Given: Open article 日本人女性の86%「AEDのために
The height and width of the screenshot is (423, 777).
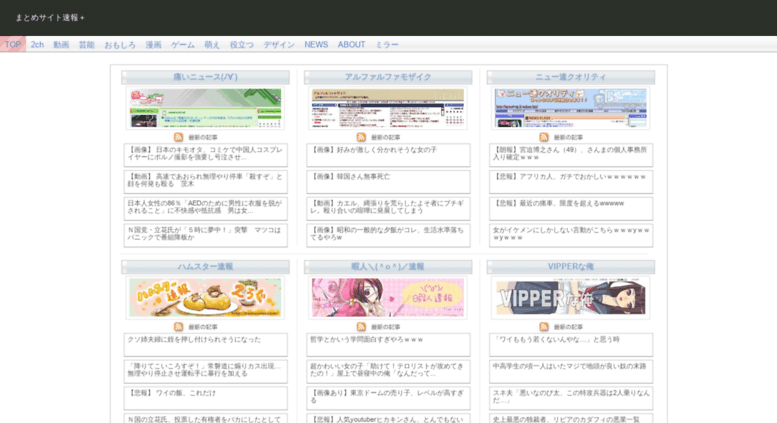Looking at the screenshot, I should click(206, 209).
